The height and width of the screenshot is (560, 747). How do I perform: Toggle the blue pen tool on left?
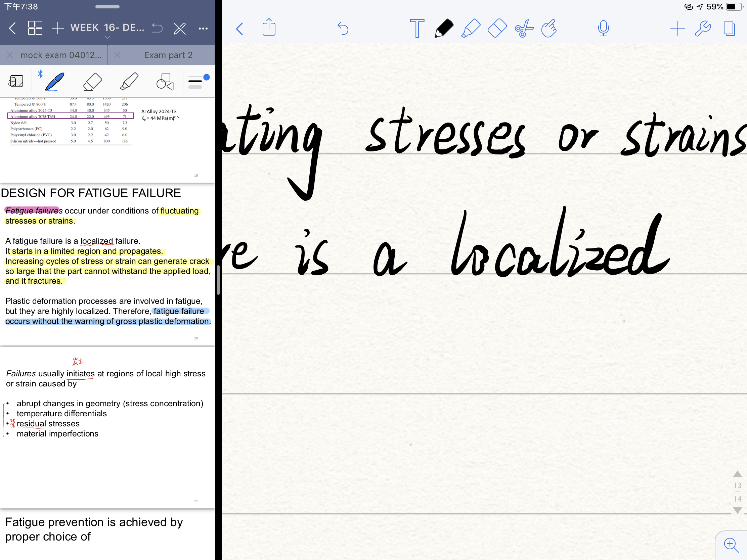click(55, 82)
